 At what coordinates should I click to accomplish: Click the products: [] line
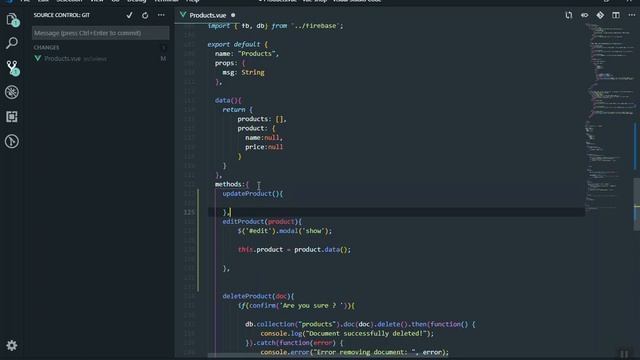tap(262, 119)
